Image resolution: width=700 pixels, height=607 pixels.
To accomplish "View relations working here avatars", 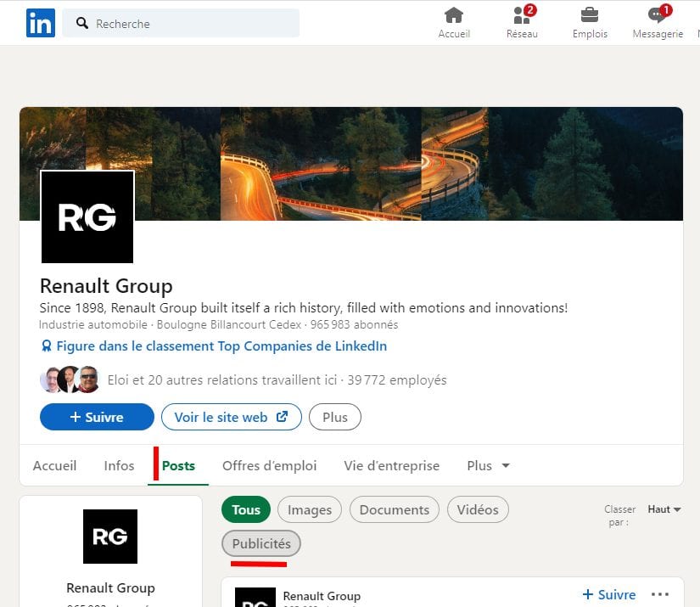I will [x=70, y=379].
